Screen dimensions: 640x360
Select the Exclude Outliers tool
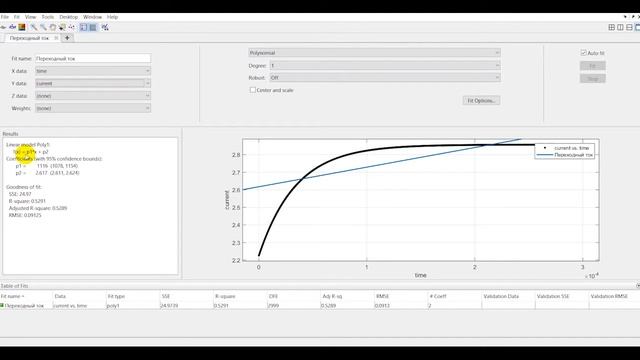pyautogui.click(x=72, y=27)
